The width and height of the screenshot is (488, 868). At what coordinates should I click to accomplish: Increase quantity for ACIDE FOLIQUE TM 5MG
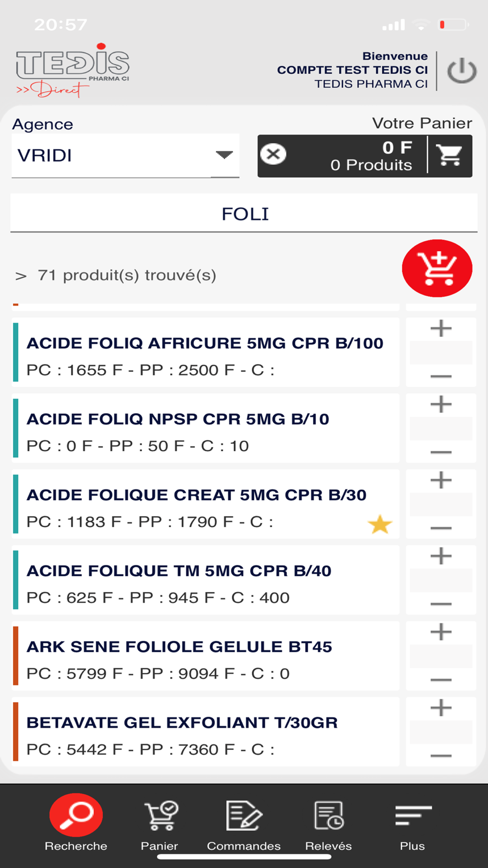pos(441,556)
